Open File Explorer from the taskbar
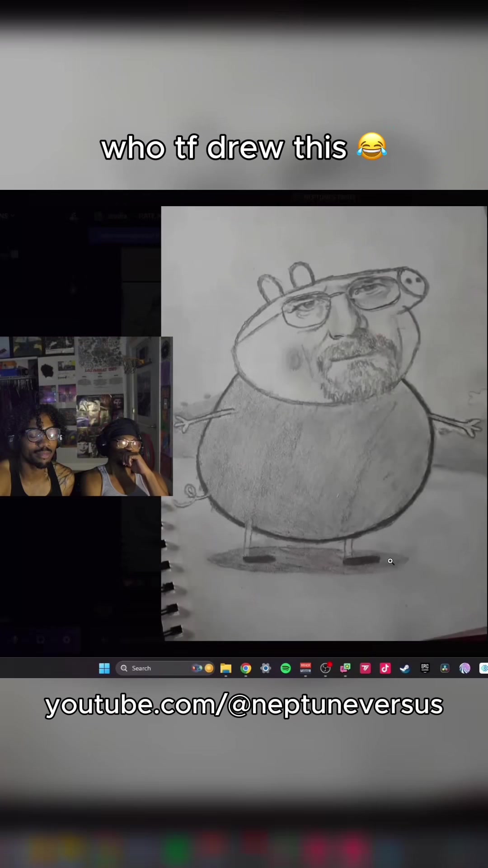Screen dimensions: 488x868 coord(226,668)
